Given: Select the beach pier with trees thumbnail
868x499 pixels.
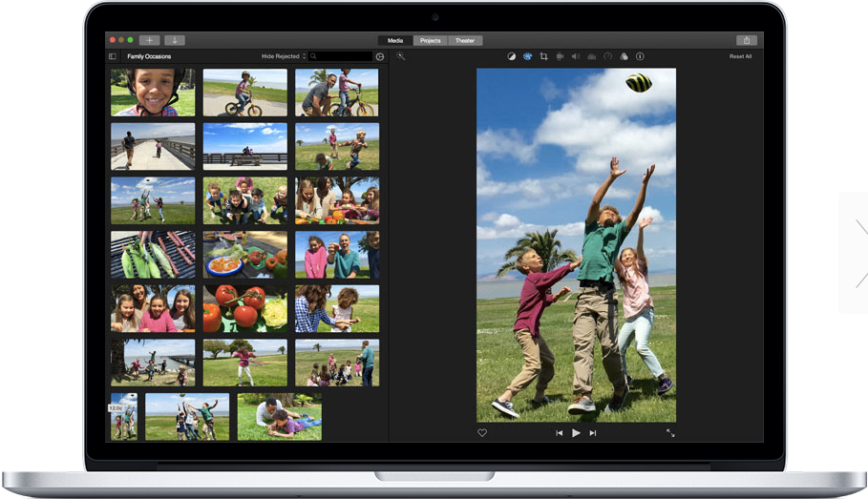Looking at the screenshot, I should [153, 363].
